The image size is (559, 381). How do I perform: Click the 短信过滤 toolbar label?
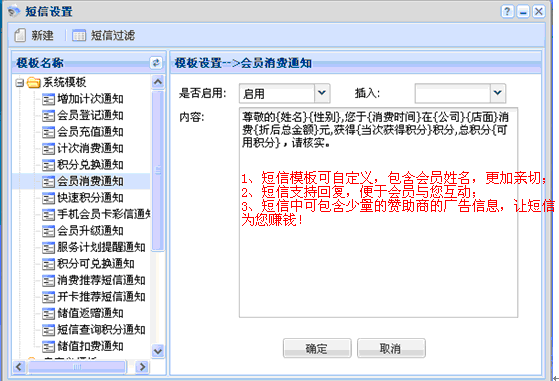113,35
